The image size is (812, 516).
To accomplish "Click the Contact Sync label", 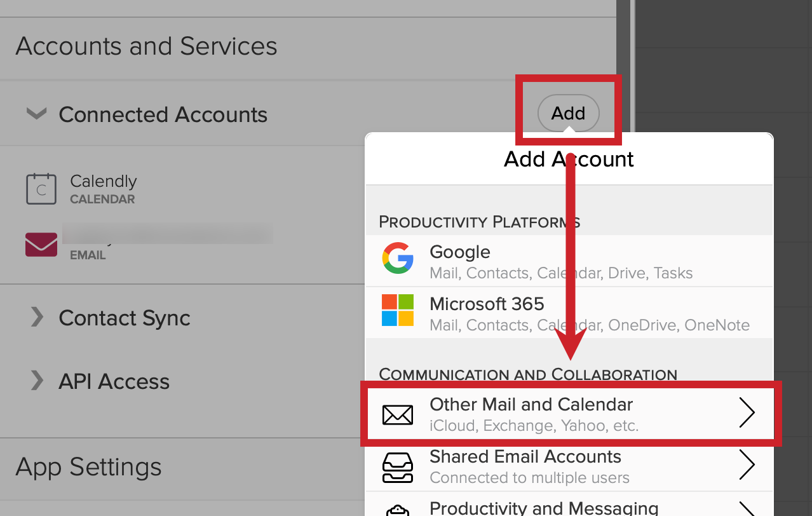I will click(125, 318).
